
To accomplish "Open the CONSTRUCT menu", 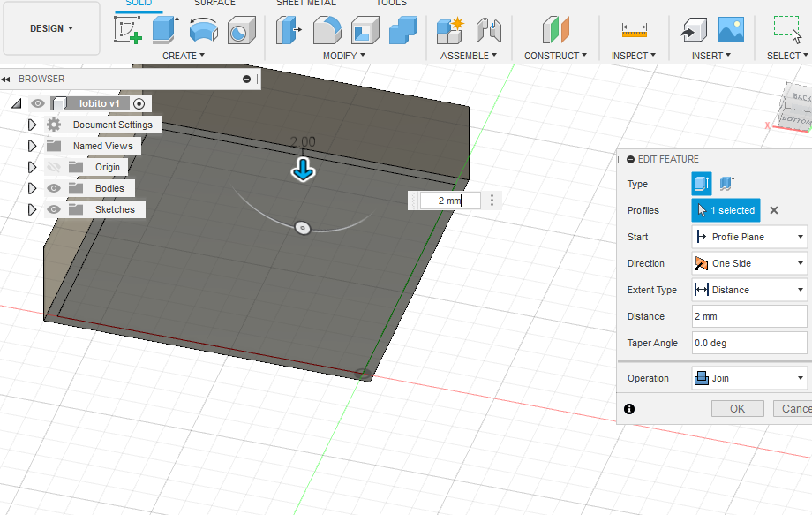I will pos(555,56).
